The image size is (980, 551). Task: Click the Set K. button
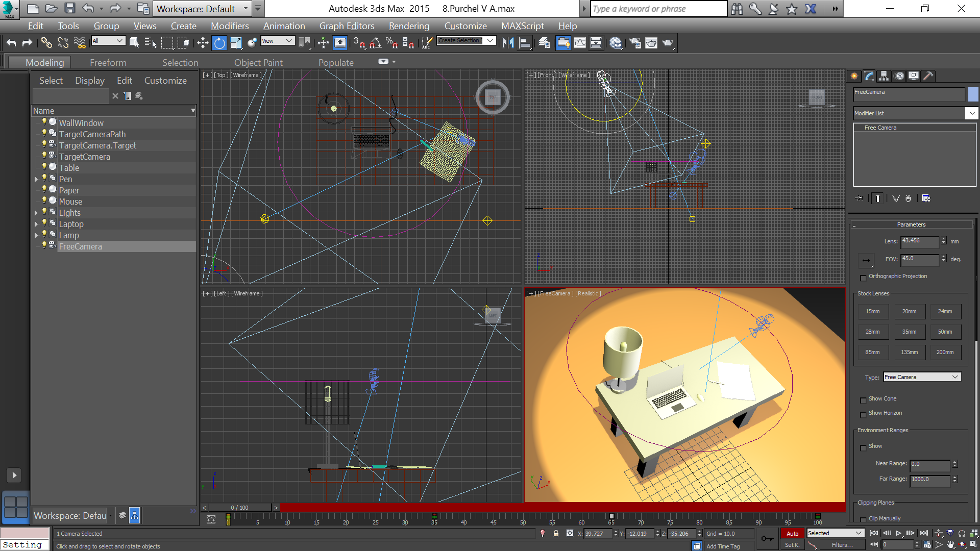[792, 545]
